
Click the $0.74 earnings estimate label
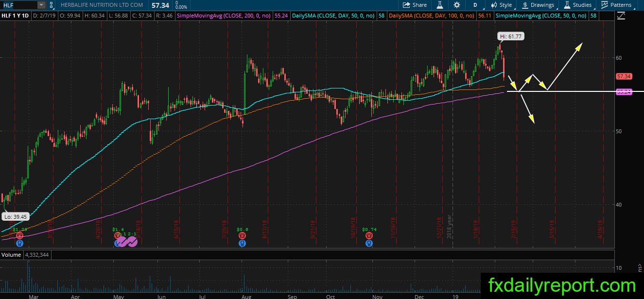click(x=370, y=229)
